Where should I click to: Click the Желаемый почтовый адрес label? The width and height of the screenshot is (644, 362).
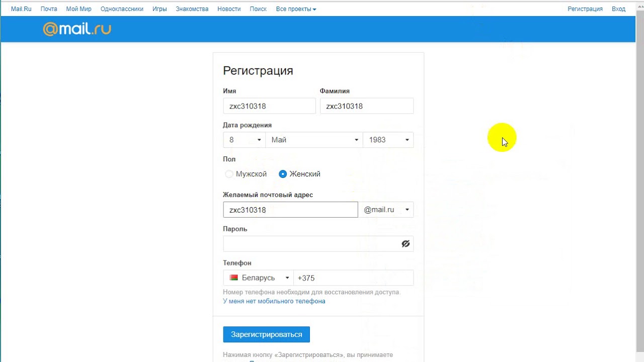click(x=268, y=195)
